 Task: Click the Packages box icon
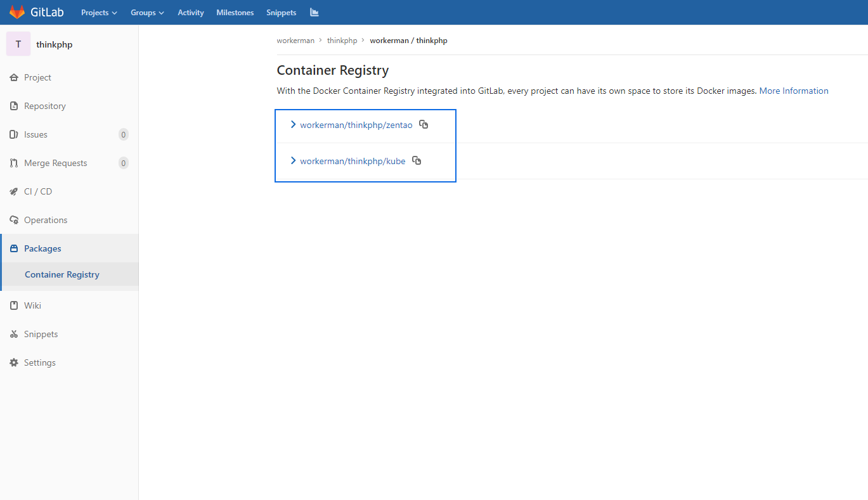[x=14, y=248]
